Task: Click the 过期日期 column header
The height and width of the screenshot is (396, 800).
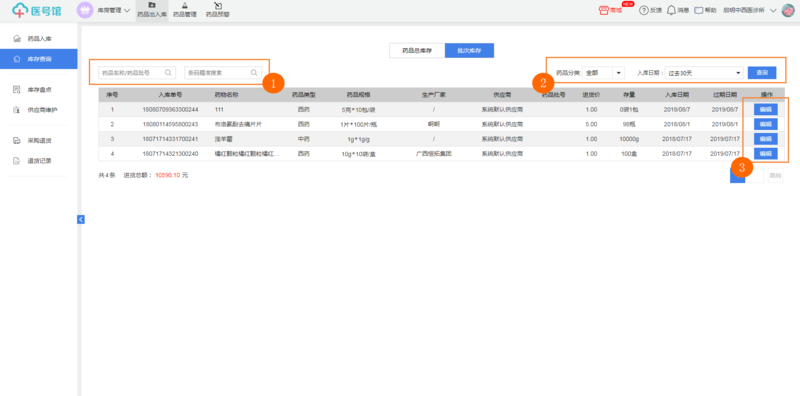Action: (x=725, y=95)
